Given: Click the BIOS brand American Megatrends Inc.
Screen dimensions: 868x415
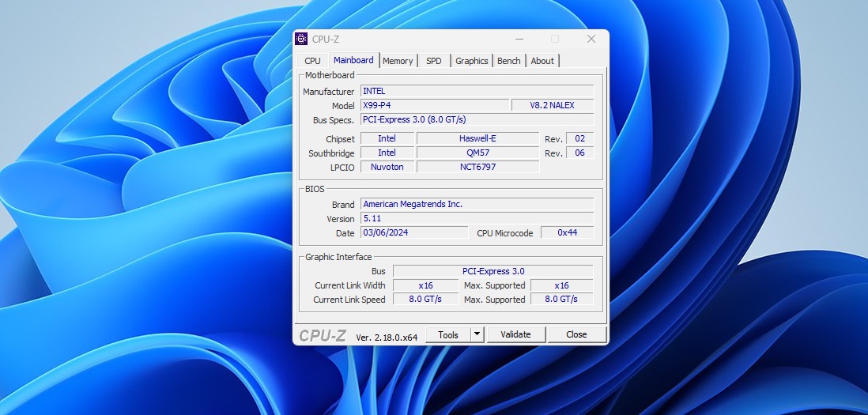Looking at the screenshot, I should (477, 204).
